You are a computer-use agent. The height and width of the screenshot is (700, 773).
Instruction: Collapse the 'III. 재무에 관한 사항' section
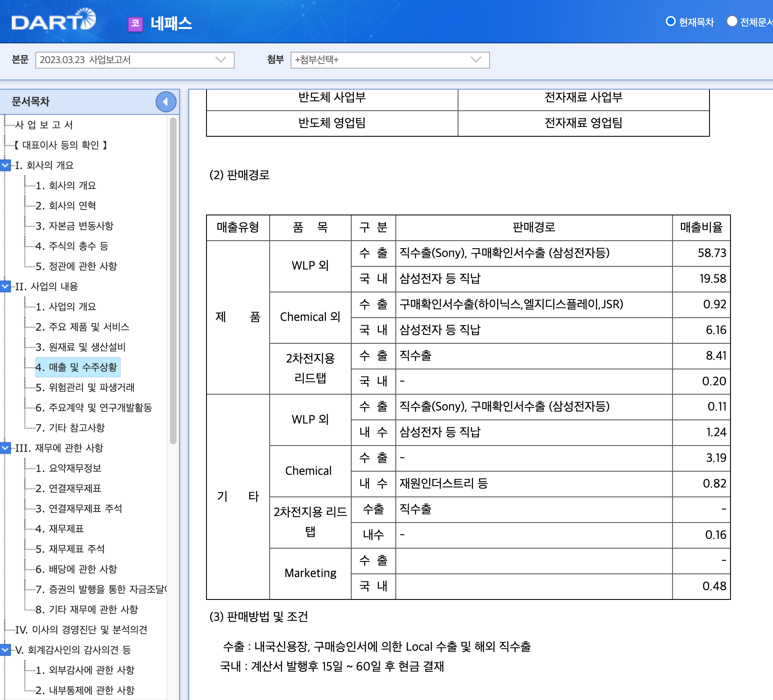click(x=5, y=448)
